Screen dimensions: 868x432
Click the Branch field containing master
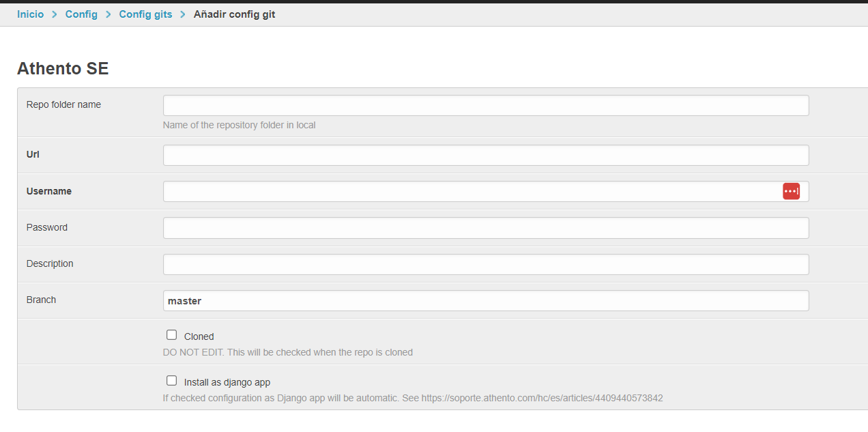[485, 301]
